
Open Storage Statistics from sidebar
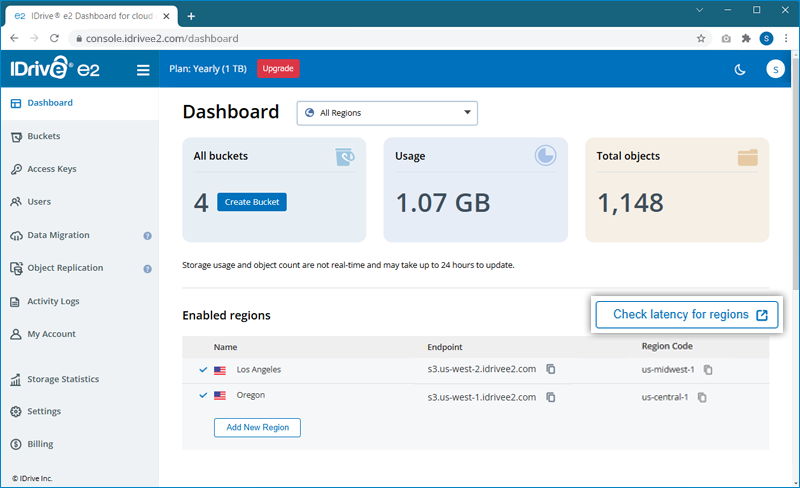[62, 379]
